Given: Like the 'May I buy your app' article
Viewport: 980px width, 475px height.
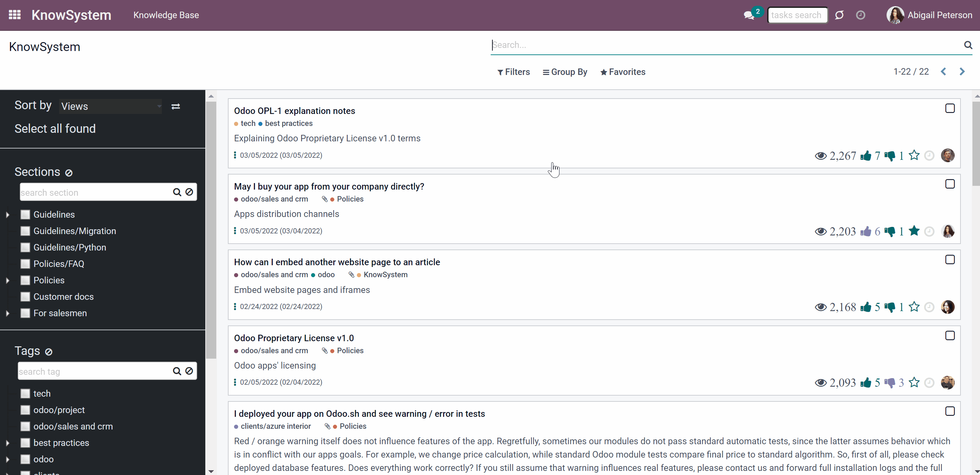Looking at the screenshot, I should click(x=866, y=231).
